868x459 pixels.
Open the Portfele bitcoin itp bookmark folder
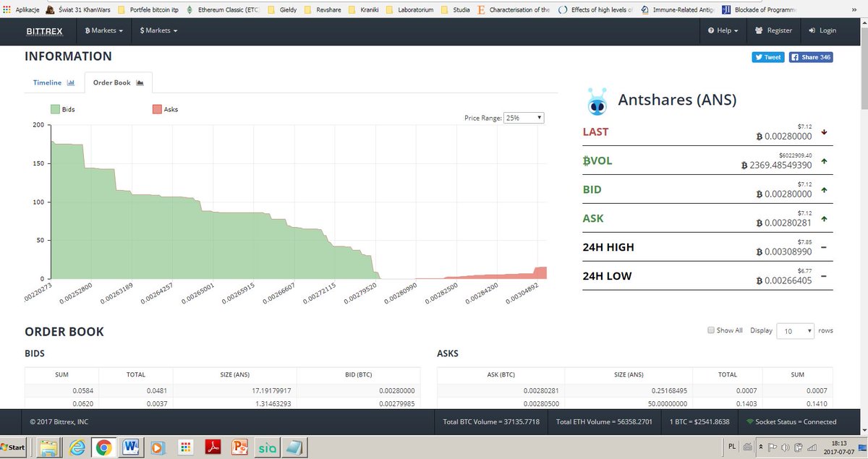pyautogui.click(x=148, y=10)
